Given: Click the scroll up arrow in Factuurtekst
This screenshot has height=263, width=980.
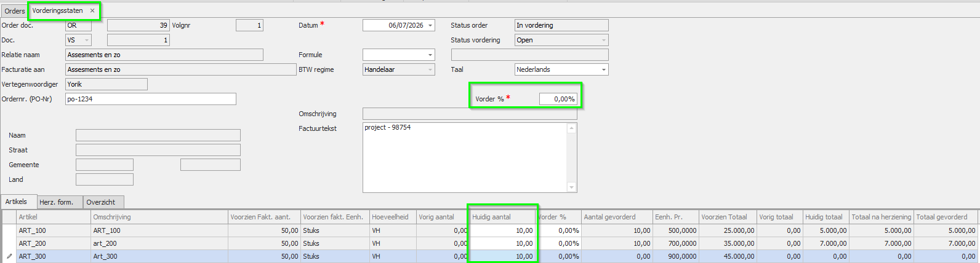Looking at the screenshot, I should (571, 128).
